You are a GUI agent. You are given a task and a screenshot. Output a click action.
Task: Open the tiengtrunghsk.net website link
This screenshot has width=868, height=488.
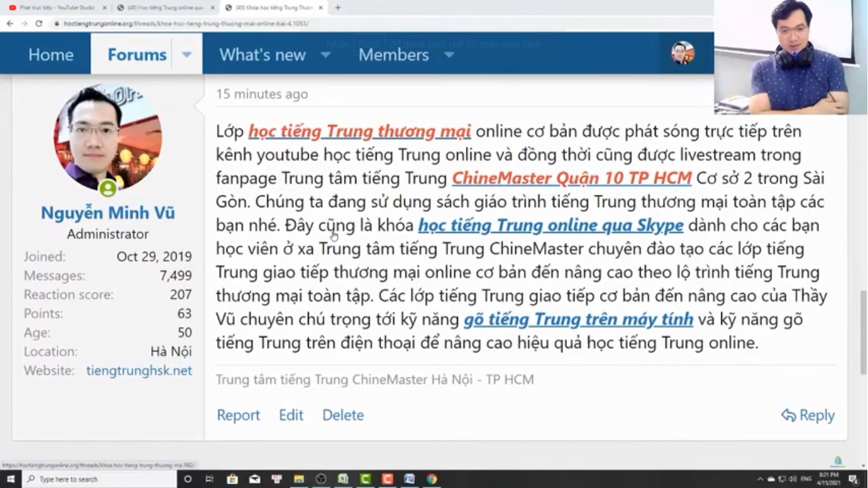click(139, 370)
